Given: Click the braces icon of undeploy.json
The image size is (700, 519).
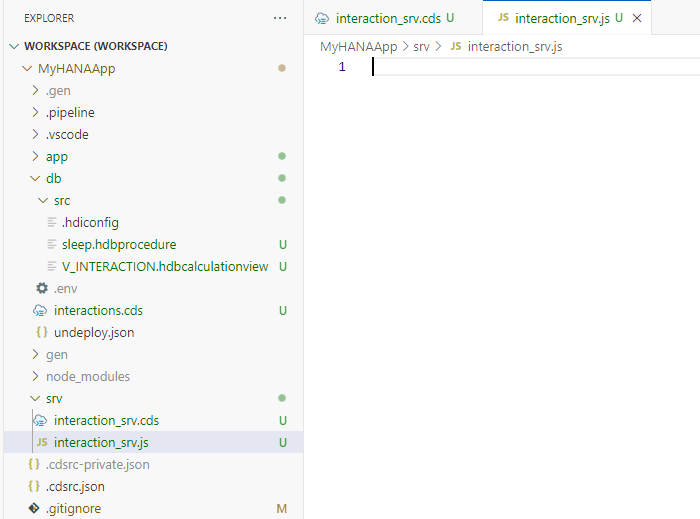Looking at the screenshot, I should (x=42, y=332).
